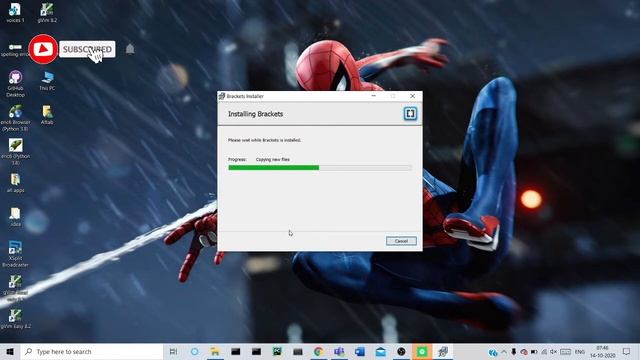Minimize the Brackets Installer window
640x360 pixels.
373,96
